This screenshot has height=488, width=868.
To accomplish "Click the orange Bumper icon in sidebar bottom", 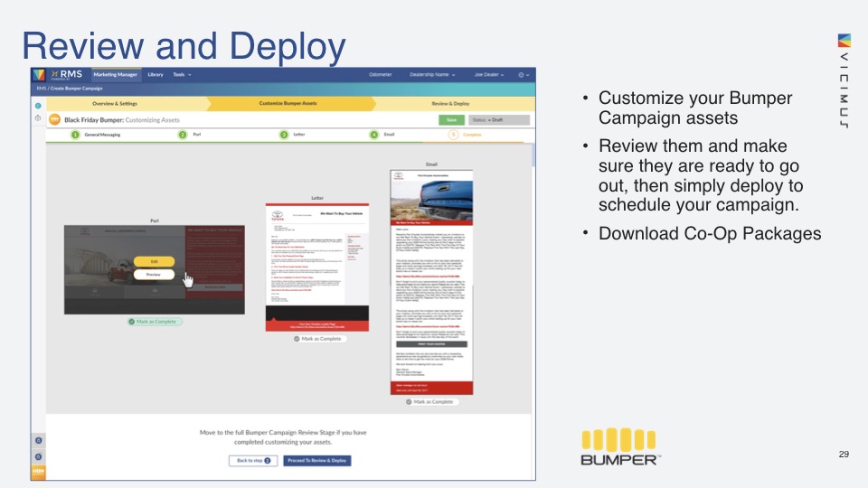I will (x=38, y=472).
